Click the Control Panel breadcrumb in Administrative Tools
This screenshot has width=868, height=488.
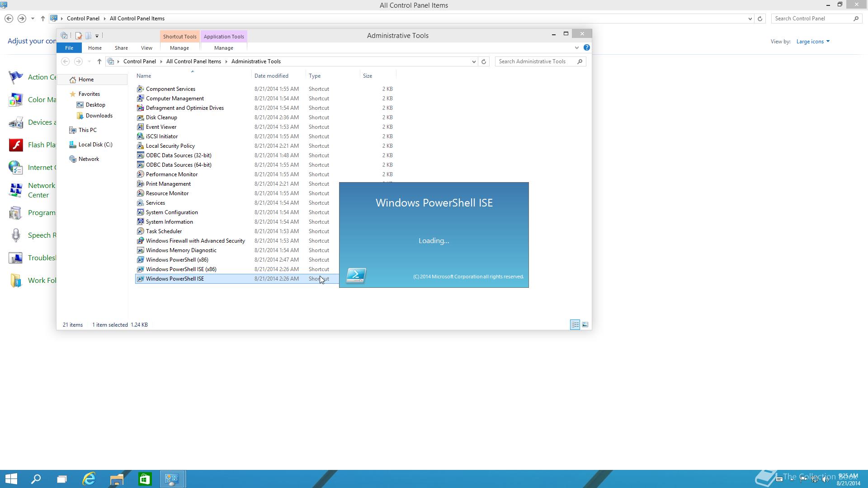[x=140, y=61]
